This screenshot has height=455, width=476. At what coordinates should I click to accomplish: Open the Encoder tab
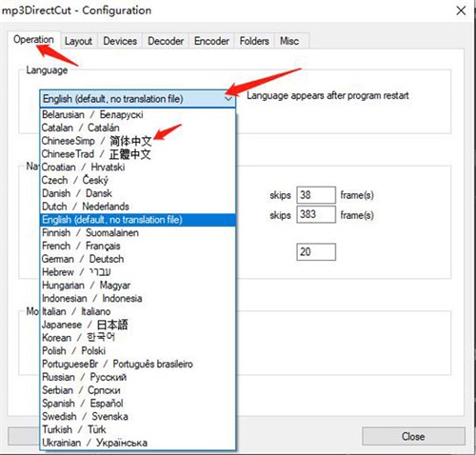click(211, 41)
